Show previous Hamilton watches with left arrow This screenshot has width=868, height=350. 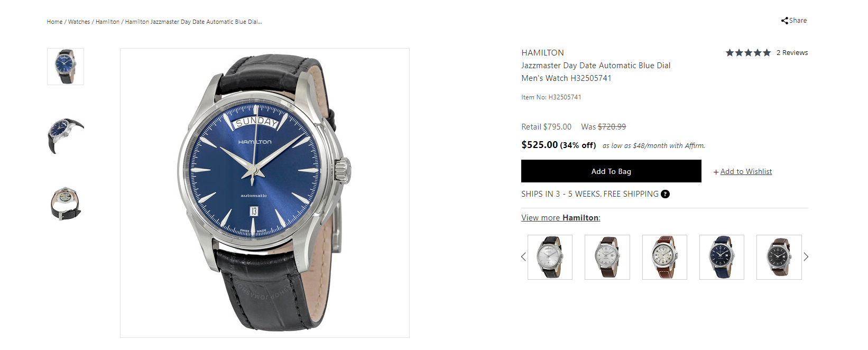pos(523,257)
